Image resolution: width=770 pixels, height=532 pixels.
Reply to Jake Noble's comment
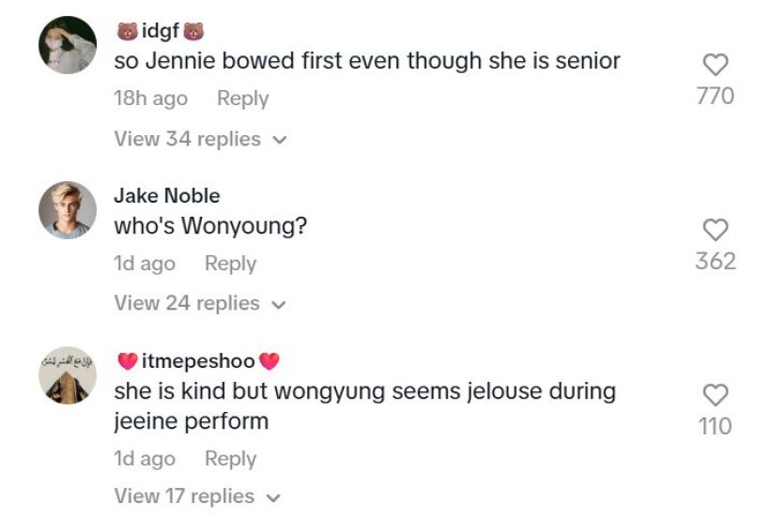tap(230, 264)
